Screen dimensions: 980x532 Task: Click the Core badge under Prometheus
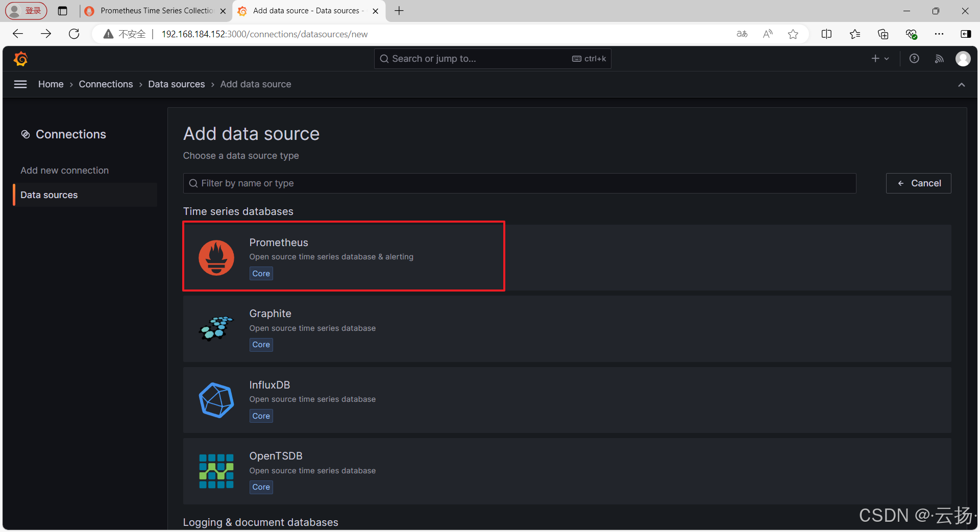[261, 274]
